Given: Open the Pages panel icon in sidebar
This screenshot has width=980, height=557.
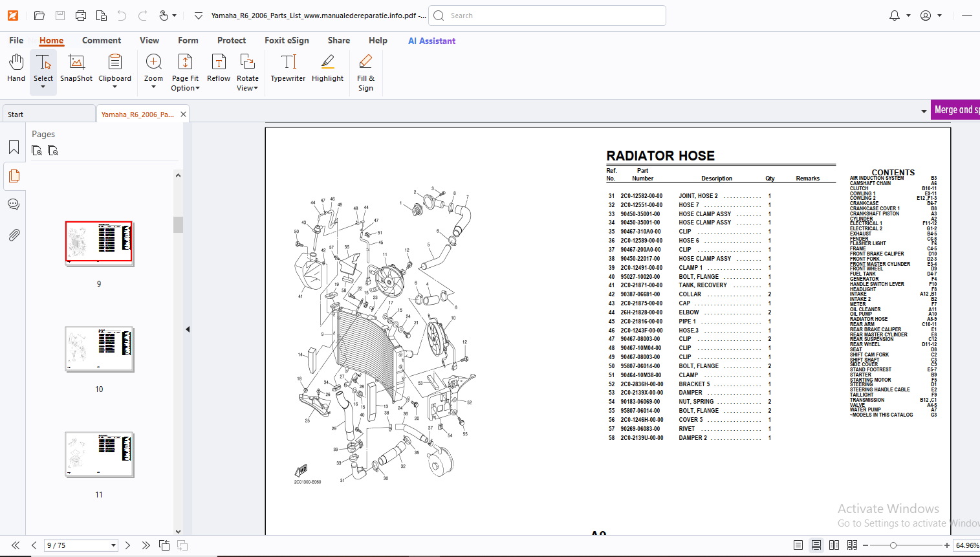Looking at the screenshot, I should (x=14, y=176).
